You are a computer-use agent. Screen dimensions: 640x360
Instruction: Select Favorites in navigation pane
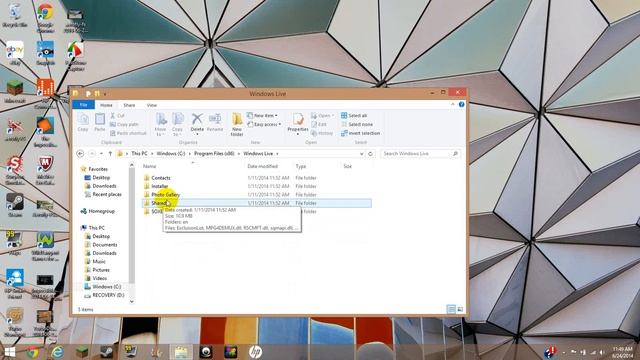pos(98,169)
